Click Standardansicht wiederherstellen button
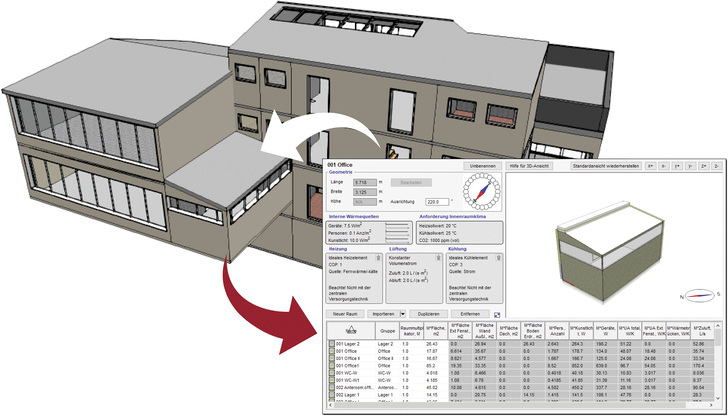This screenshot has width=728, height=416. (x=604, y=164)
